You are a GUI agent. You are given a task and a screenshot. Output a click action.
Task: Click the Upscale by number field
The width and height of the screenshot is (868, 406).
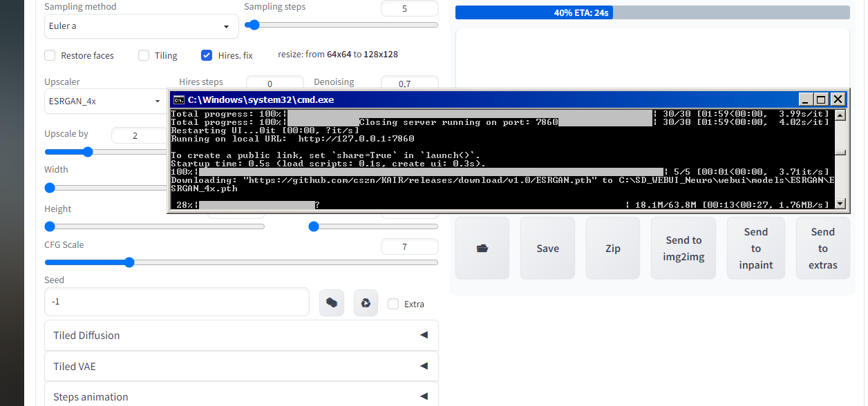point(139,135)
